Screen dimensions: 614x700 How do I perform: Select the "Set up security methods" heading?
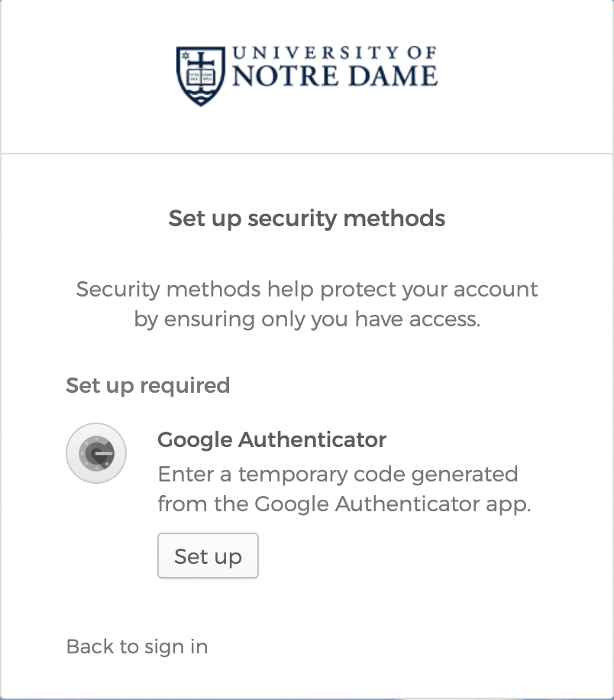pyautogui.click(x=307, y=219)
